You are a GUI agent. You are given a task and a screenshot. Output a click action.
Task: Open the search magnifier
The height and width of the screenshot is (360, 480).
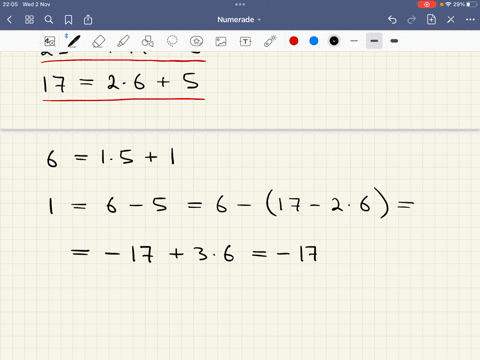coord(49,20)
